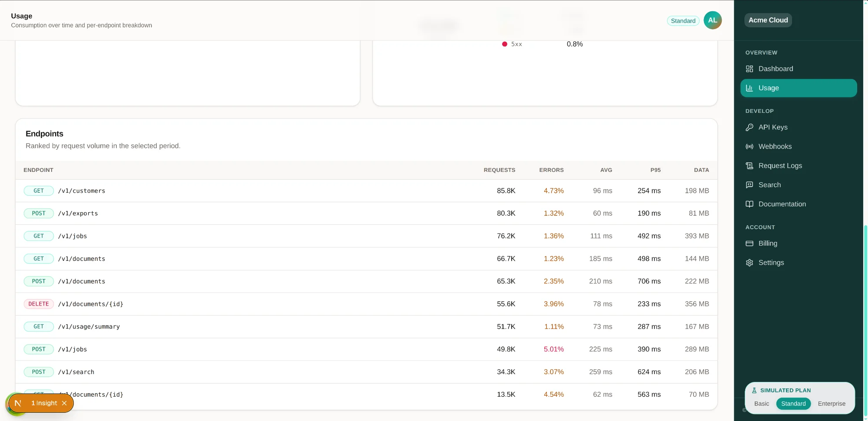
Task: Click the red 5xx legend dot
Action: pos(504,44)
